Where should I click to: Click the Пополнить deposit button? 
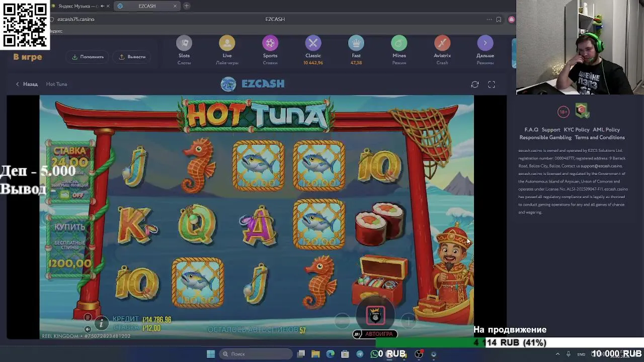pyautogui.click(x=88, y=57)
